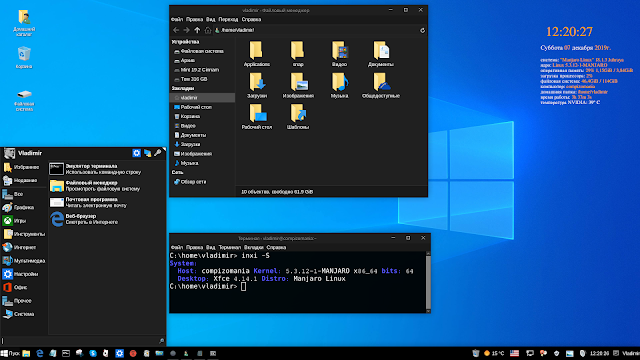Click the terminal window scrollbar

tap(428, 282)
